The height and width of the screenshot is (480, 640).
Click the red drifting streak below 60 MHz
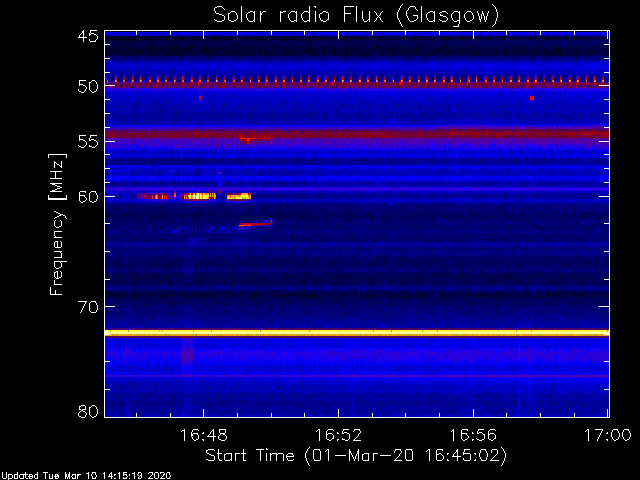coord(256,223)
